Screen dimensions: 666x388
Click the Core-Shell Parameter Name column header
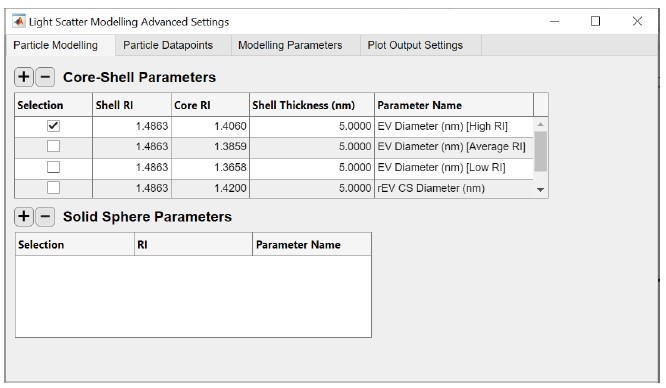[454, 105]
